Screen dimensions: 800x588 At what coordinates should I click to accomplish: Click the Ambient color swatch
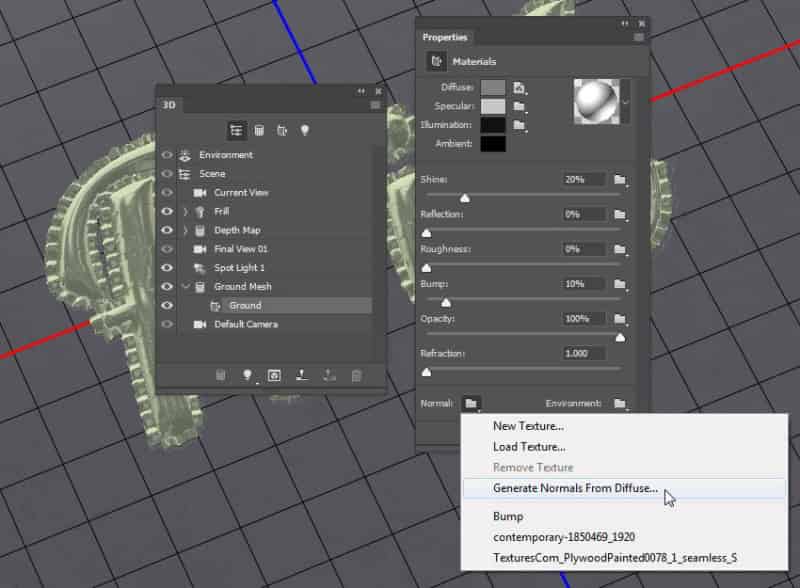tap(493, 144)
